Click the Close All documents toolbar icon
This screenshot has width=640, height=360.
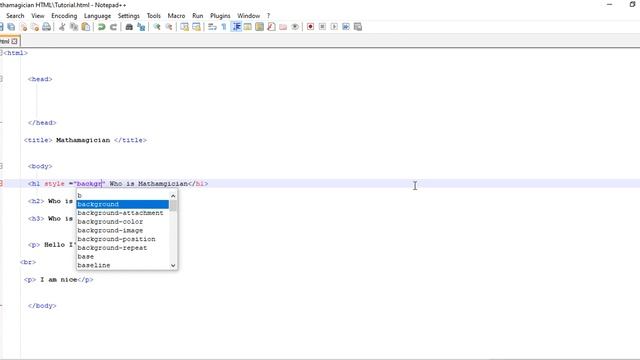tap(35, 27)
